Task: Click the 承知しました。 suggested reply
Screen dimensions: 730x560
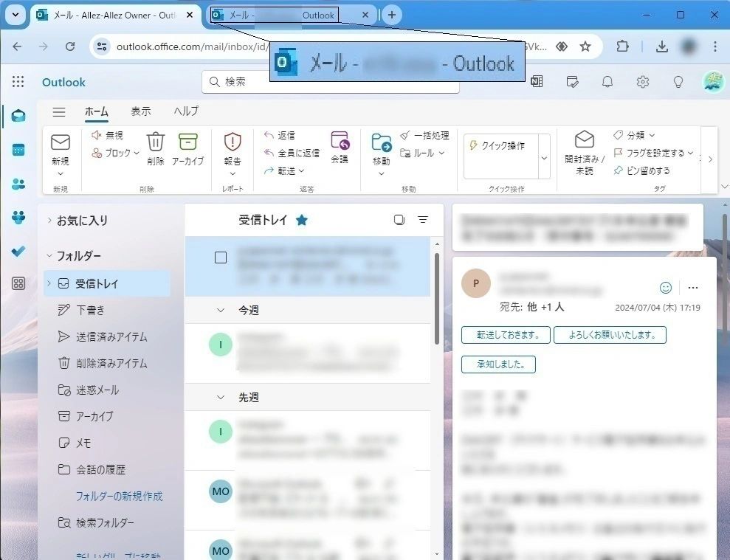Action: (x=498, y=364)
